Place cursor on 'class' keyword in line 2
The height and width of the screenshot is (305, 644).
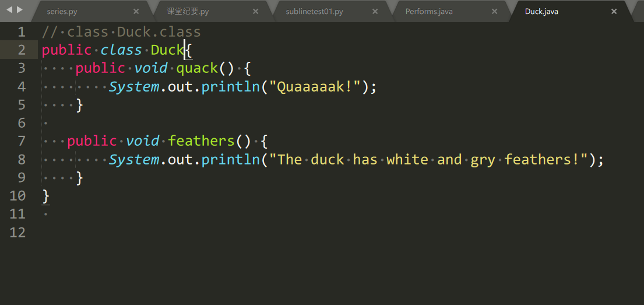121,50
